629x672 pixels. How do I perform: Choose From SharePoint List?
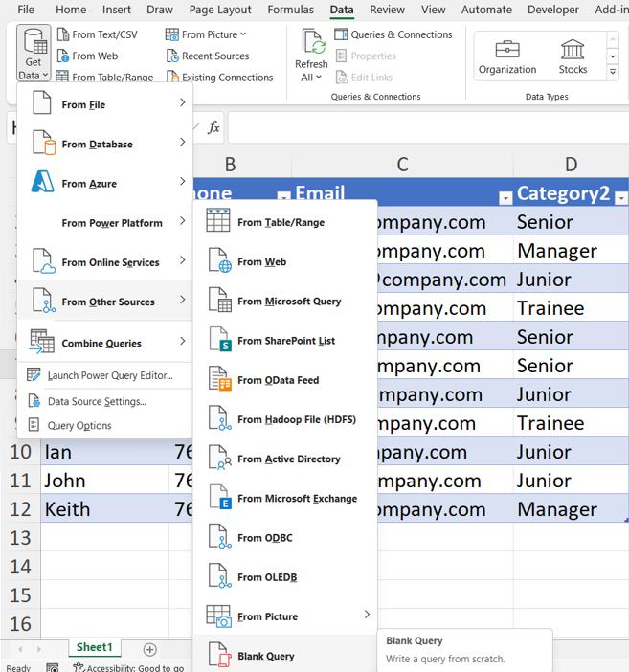tap(284, 340)
